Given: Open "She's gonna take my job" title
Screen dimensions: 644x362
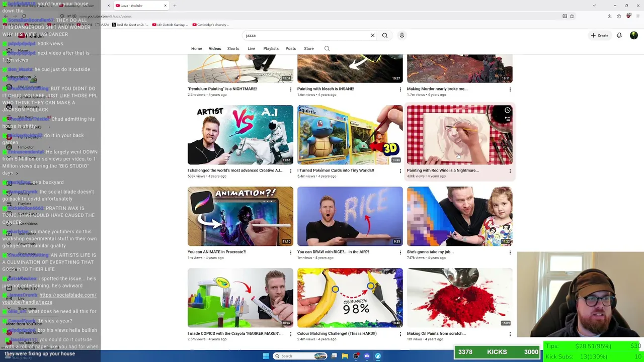Looking at the screenshot, I should [430, 252].
